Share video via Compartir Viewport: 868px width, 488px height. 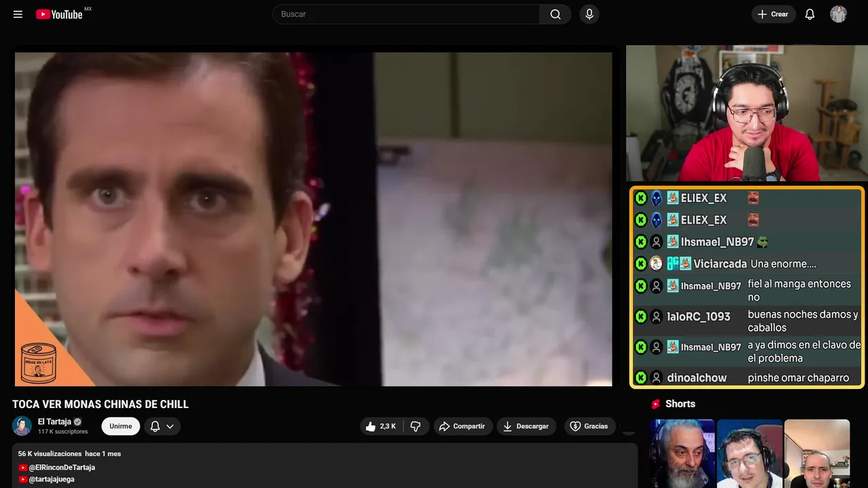463,426
